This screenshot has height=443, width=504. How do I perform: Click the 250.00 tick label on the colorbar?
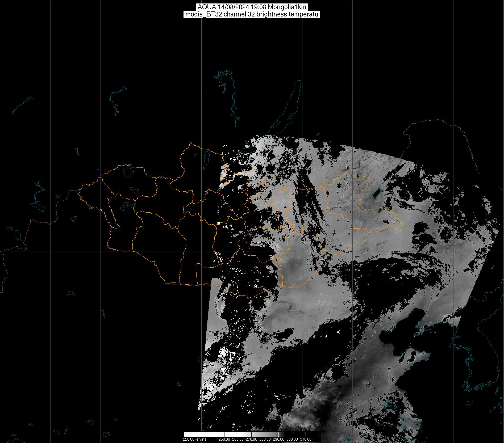225,440
